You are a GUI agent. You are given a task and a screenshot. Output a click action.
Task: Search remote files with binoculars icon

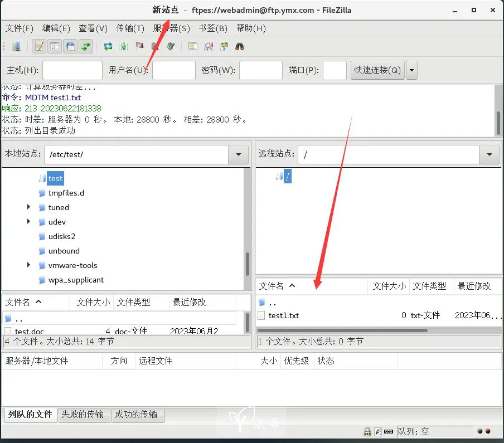[x=240, y=47]
